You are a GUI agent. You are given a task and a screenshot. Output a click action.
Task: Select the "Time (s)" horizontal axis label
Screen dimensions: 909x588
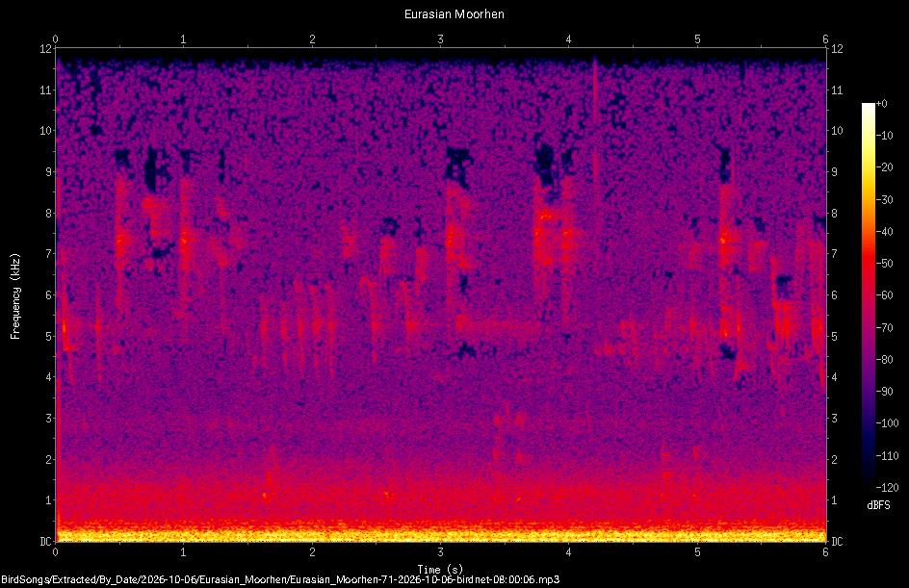(x=440, y=570)
